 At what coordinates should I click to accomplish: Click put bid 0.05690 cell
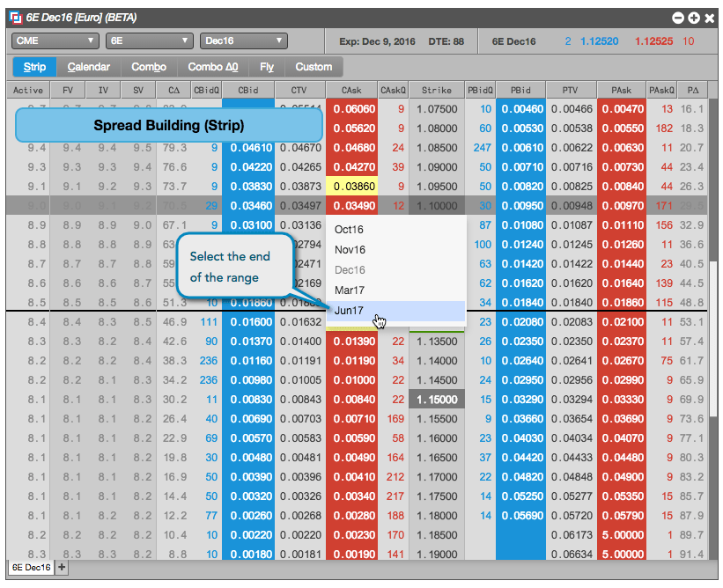(521, 516)
